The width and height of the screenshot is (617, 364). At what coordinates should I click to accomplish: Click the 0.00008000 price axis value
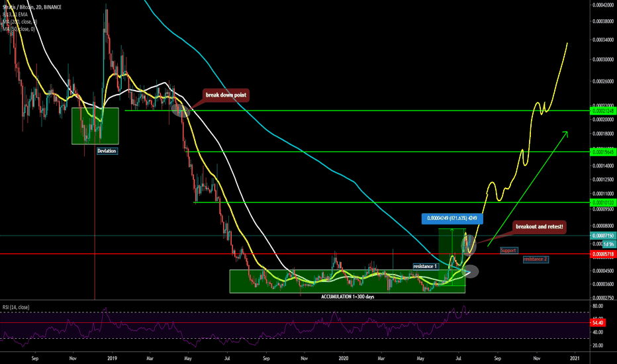click(x=604, y=226)
